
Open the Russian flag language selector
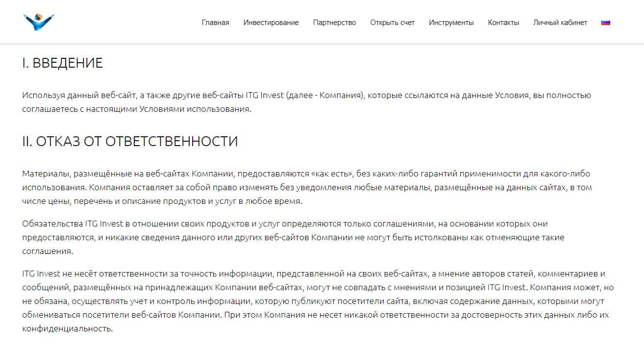point(606,23)
